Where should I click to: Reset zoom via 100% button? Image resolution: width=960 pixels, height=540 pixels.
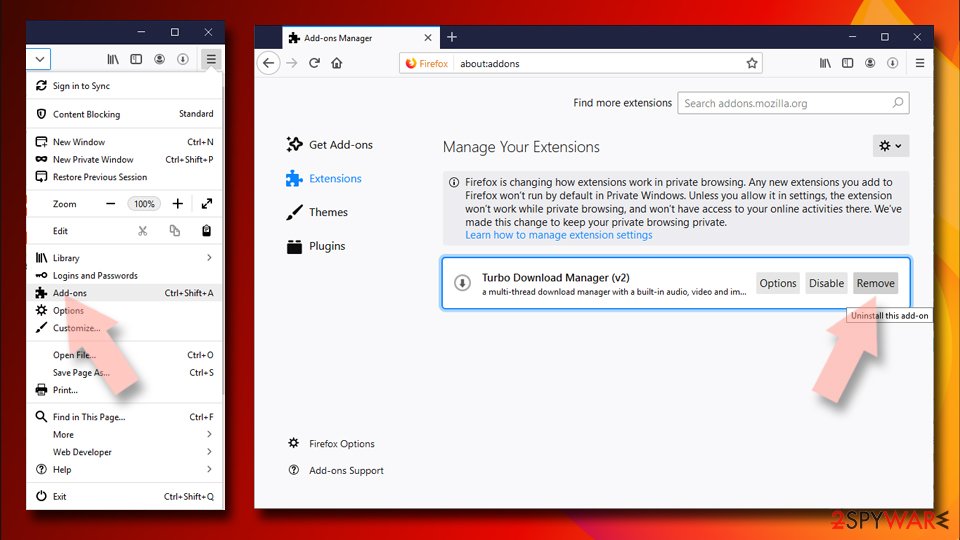point(144,204)
